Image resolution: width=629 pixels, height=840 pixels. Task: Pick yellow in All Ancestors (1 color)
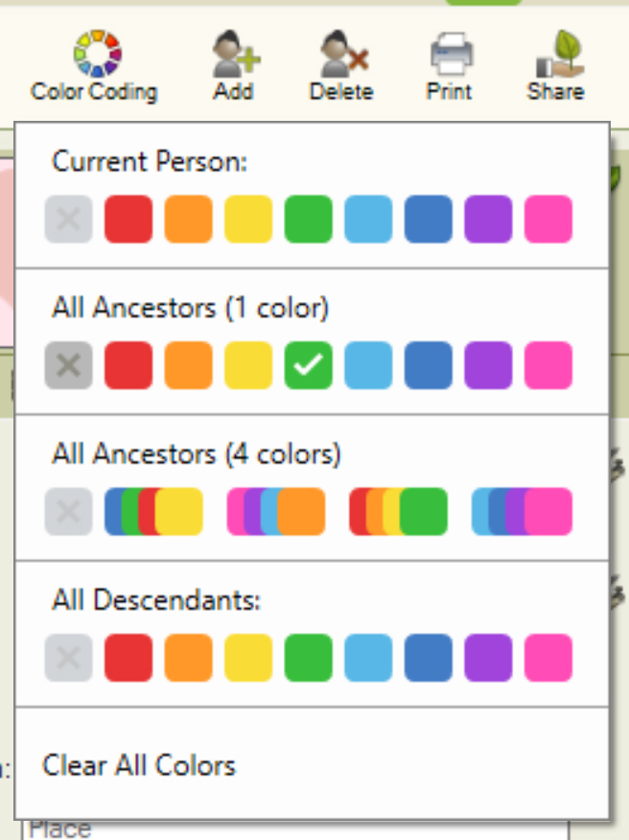click(x=247, y=365)
